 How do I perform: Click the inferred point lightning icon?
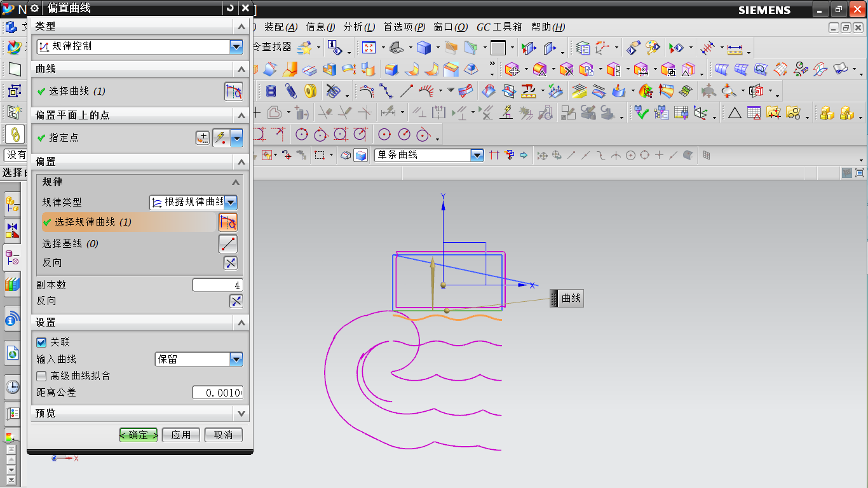tap(220, 138)
